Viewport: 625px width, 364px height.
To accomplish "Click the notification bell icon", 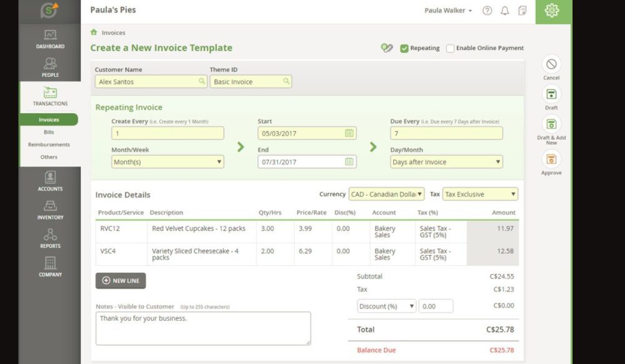I will point(504,11).
